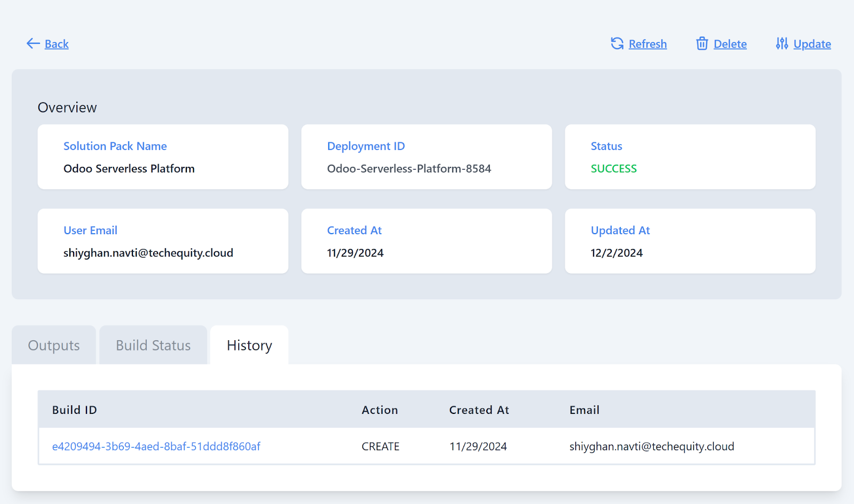Open the Build Status tab
Viewport: 854px width, 504px height.
[x=153, y=345]
